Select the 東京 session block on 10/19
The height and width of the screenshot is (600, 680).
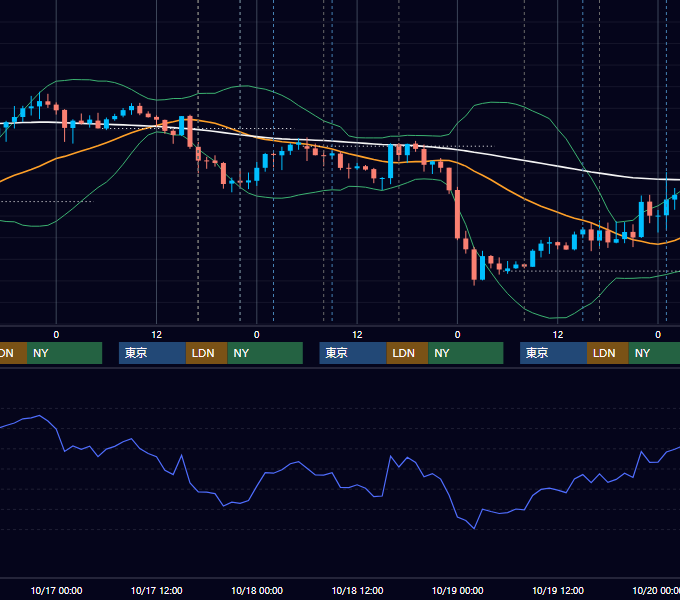coord(553,353)
